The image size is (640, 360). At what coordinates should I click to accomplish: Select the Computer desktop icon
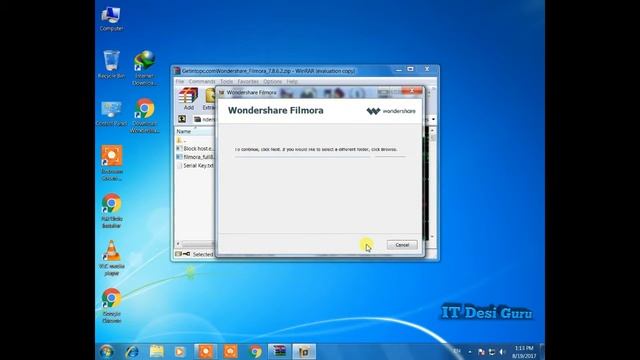(x=111, y=19)
